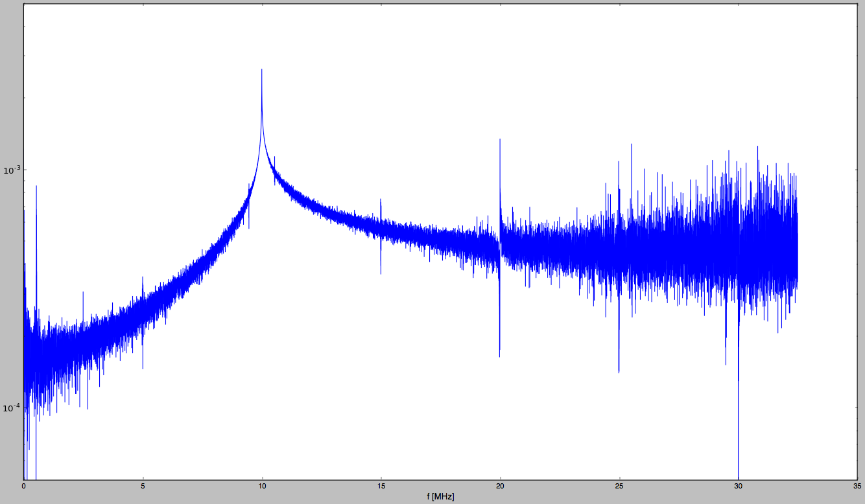Click the 'f [MHz]' x-axis label
Image resolution: width=865 pixels, height=504 pixels.
(440, 497)
